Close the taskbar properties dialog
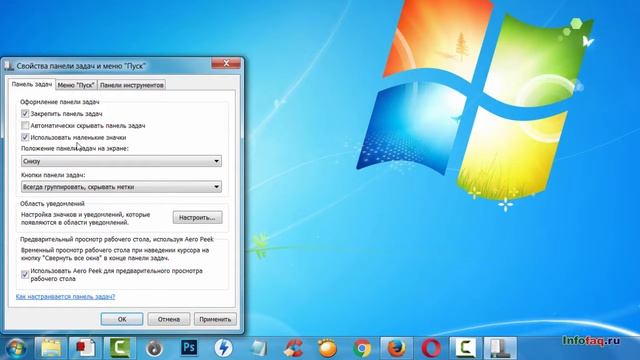Image resolution: width=640 pixels, height=360 pixels. click(226, 63)
